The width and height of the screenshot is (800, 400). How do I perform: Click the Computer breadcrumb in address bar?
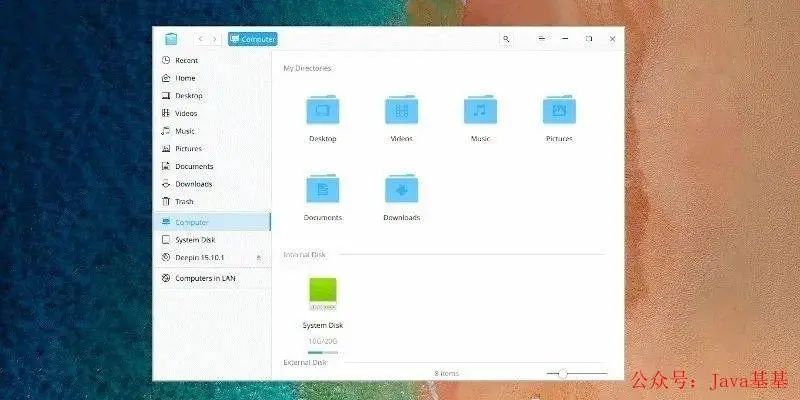pos(253,39)
